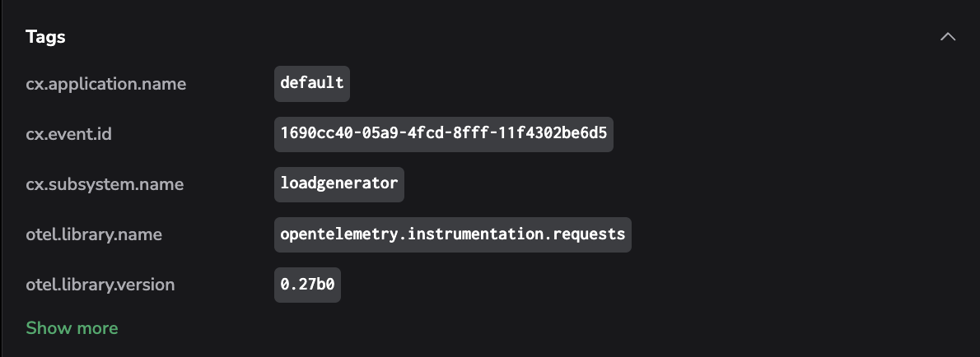980x357 pixels.
Task: Click the cx.application.name tag key
Action: point(105,84)
